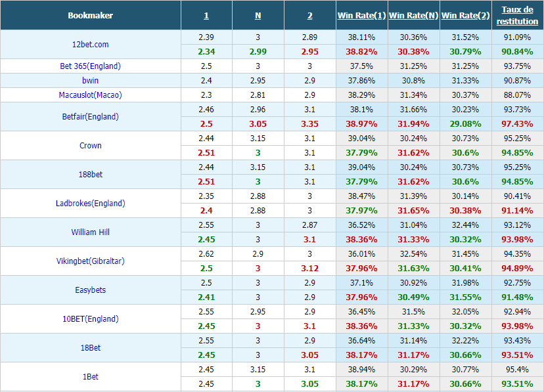The width and height of the screenshot is (544, 392).
Task: Select Betfair red odds 3.35
Action: [x=310, y=123]
